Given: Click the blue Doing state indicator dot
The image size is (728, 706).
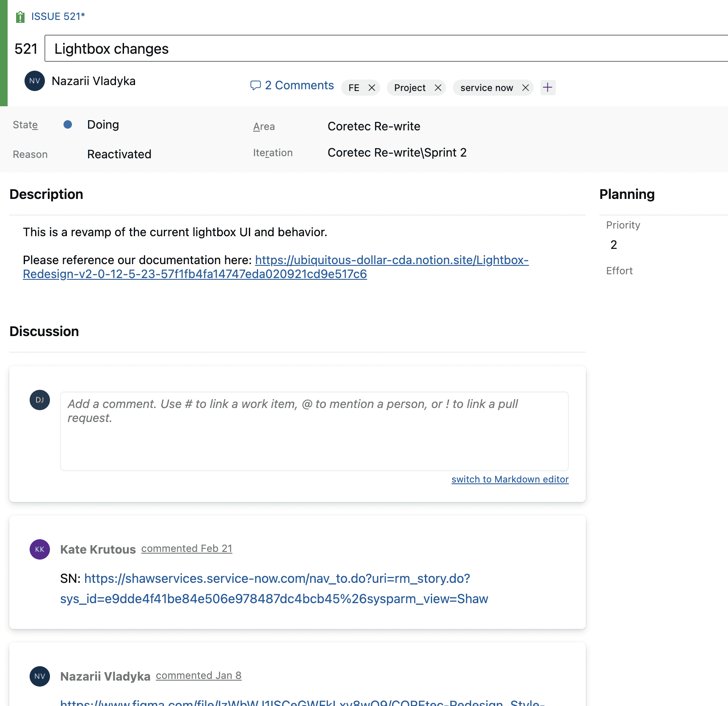Looking at the screenshot, I should click(x=68, y=124).
